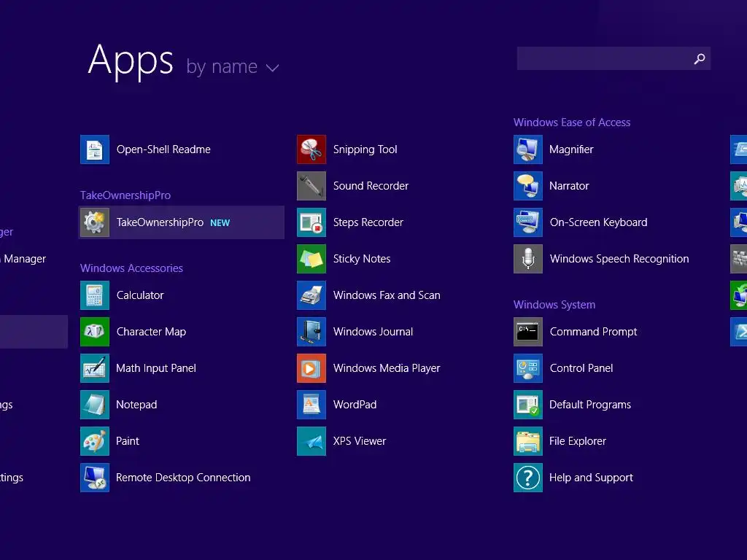Click the 'Calculator' app name
The width and height of the screenshot is (747, 560).
coord(140,295)
